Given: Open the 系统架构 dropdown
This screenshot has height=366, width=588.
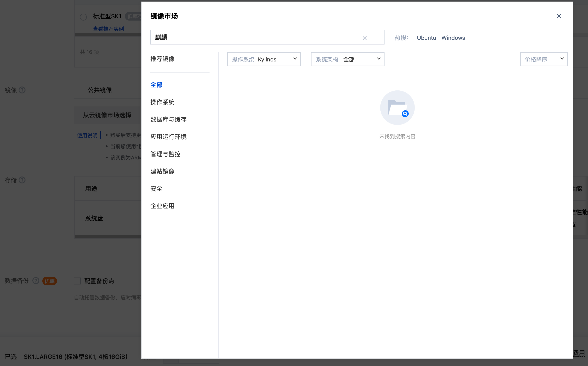Looking at the screenshot, I should pyautogui.click(x=348, y=59).
